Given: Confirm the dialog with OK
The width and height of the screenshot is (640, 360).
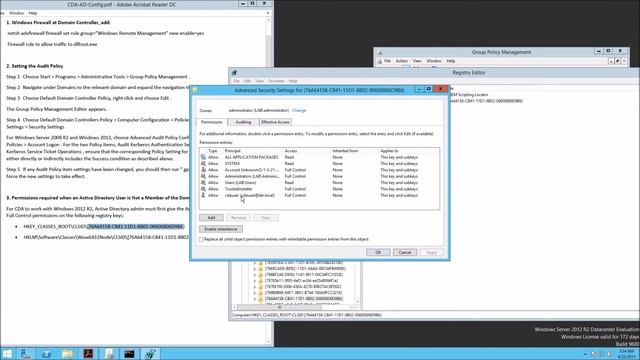Looking at the screenshot, I should tap(378, 253).
